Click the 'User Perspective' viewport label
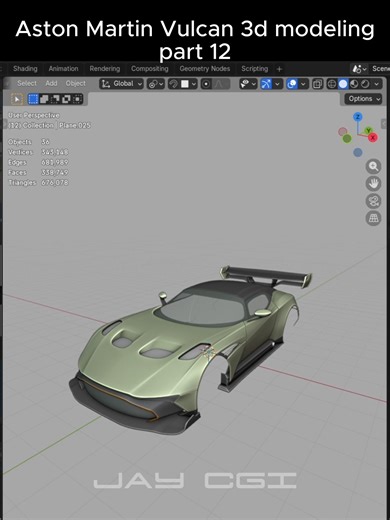Image resolution: width=390 pixels, height=520 pixels. (x=34, y=115)
